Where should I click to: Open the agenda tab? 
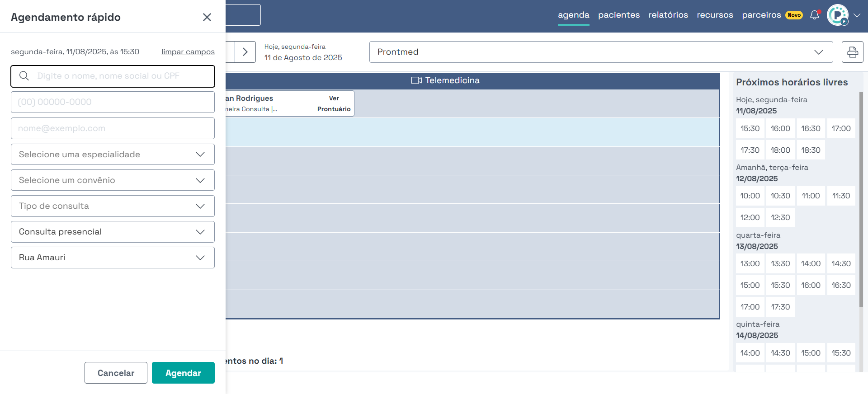[x=573, y=15]
